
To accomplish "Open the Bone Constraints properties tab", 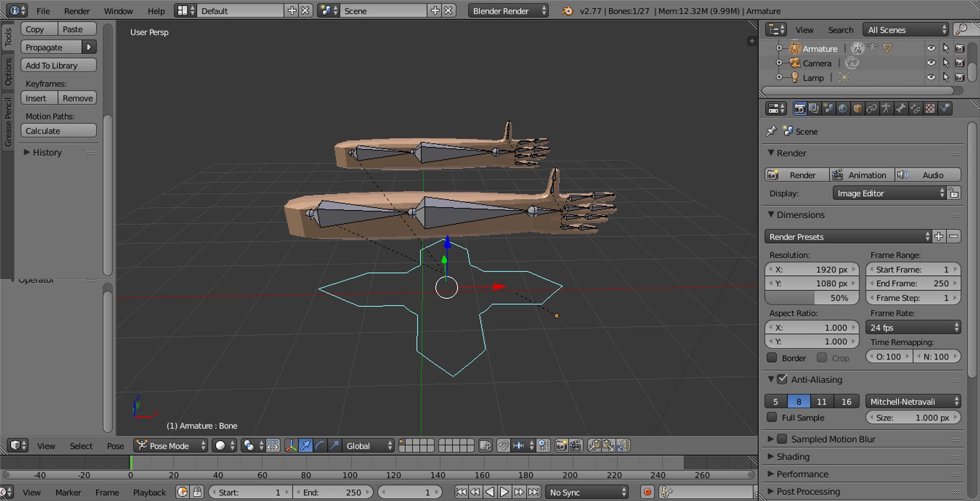I will point(916,108).
